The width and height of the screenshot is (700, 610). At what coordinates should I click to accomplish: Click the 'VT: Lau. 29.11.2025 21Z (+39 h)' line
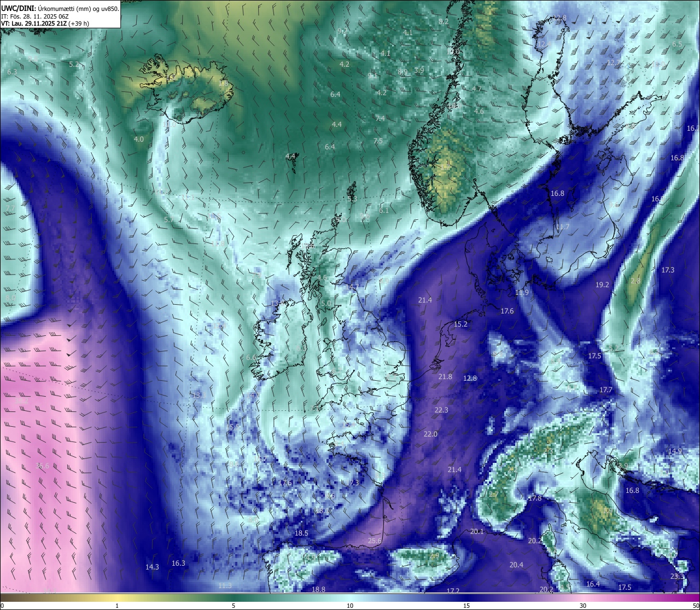[45, 24]
